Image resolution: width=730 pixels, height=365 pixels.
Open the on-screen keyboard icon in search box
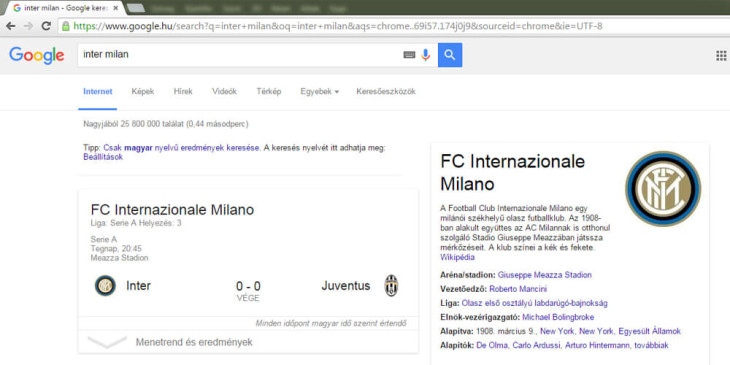(409, 55)
